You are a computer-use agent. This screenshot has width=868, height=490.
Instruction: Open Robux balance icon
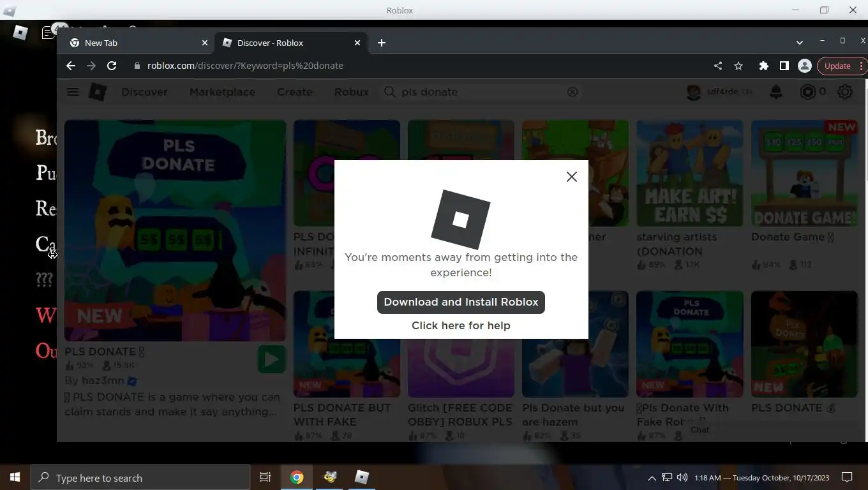(808, 92)
